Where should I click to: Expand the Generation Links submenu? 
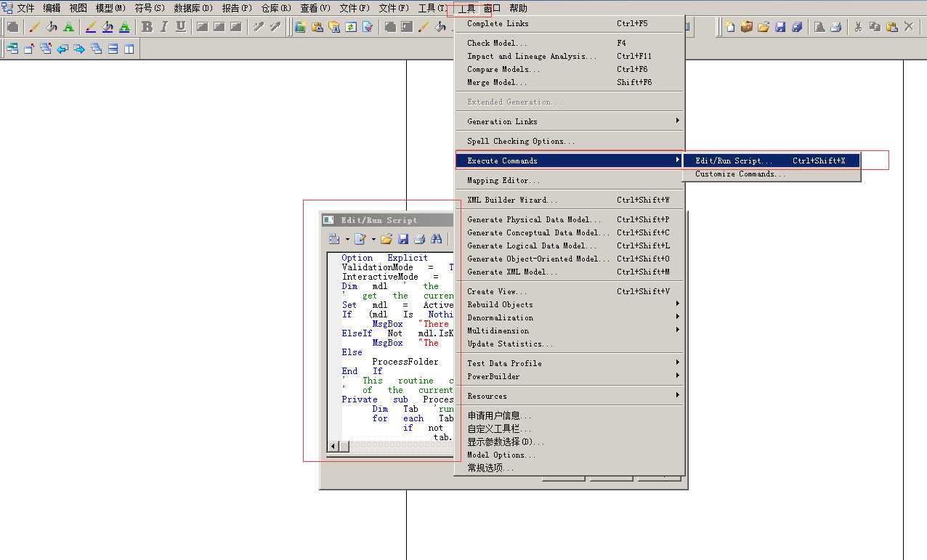coord(570,121)
